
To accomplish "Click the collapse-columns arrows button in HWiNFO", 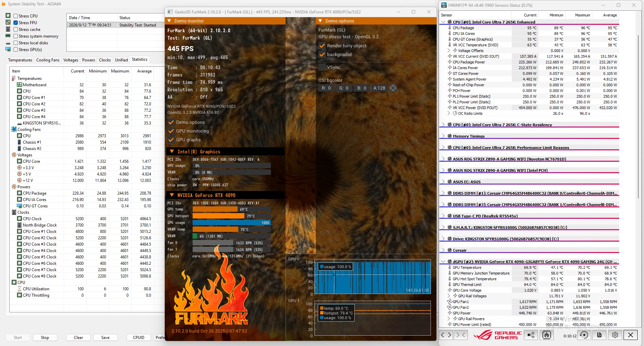I will 460,335.
